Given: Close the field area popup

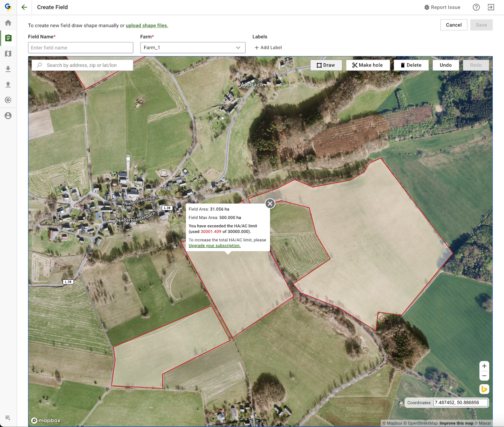Looking at the screenshot, I should point(270,204).
